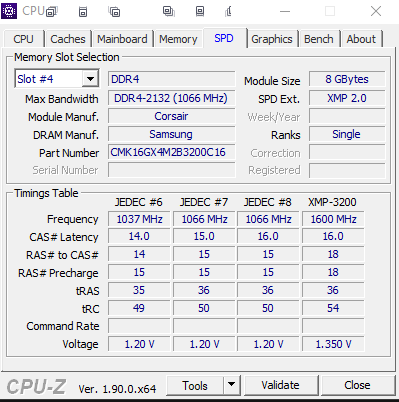Click the DRAM Manuf. label
The height and width of the screenshot is (402, 399).
[x=66, y=135]
